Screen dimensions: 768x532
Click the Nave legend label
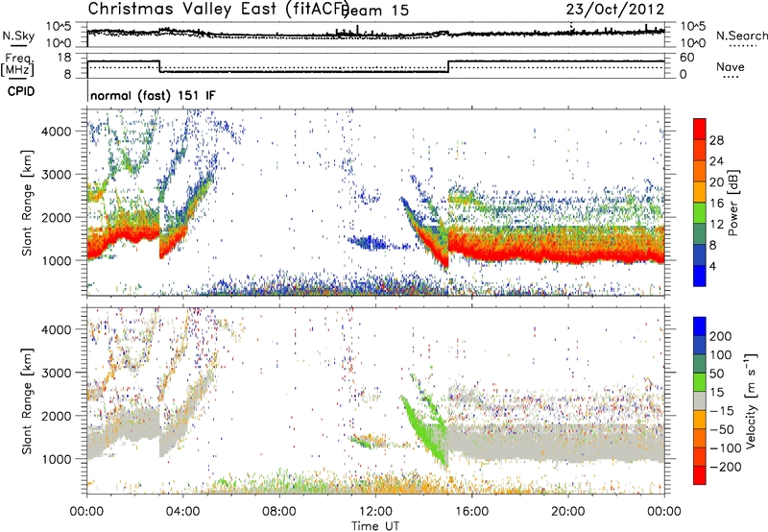click(731, 66)
